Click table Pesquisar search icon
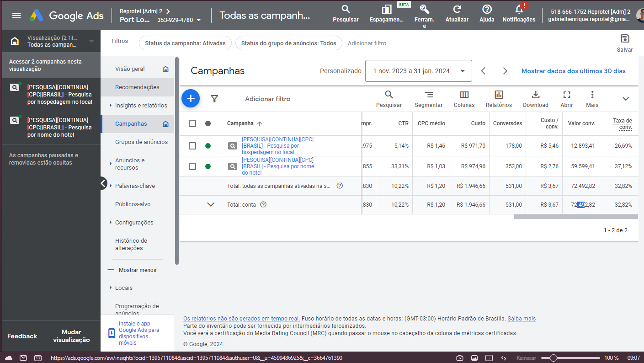The image size is (644, 363). point(389,95)
